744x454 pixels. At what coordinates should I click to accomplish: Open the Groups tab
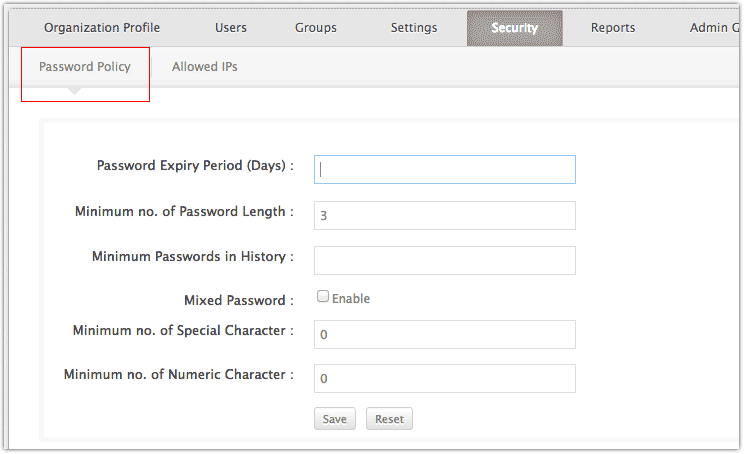point(316,28)
